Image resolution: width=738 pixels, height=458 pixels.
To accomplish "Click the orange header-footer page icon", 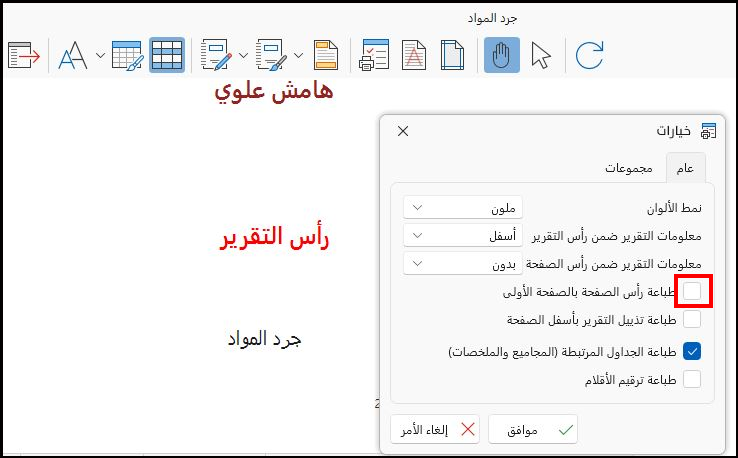I will (326, 55).
